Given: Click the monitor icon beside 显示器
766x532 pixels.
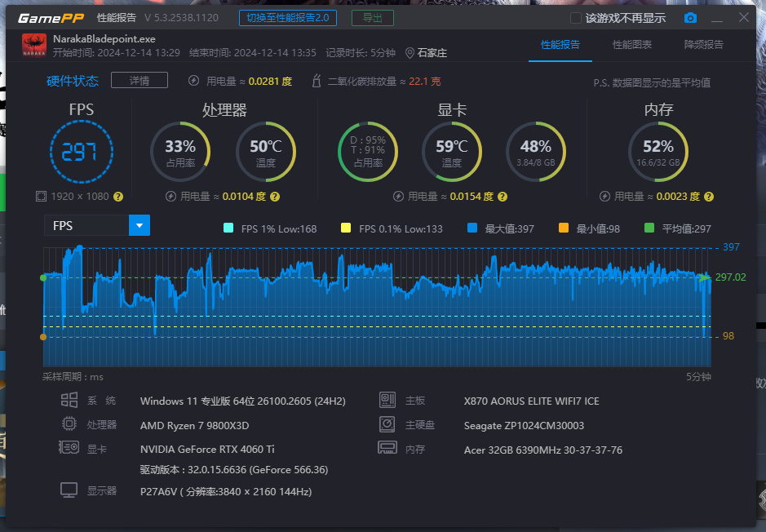Looking at the screenshot, I should click(69, 490).
